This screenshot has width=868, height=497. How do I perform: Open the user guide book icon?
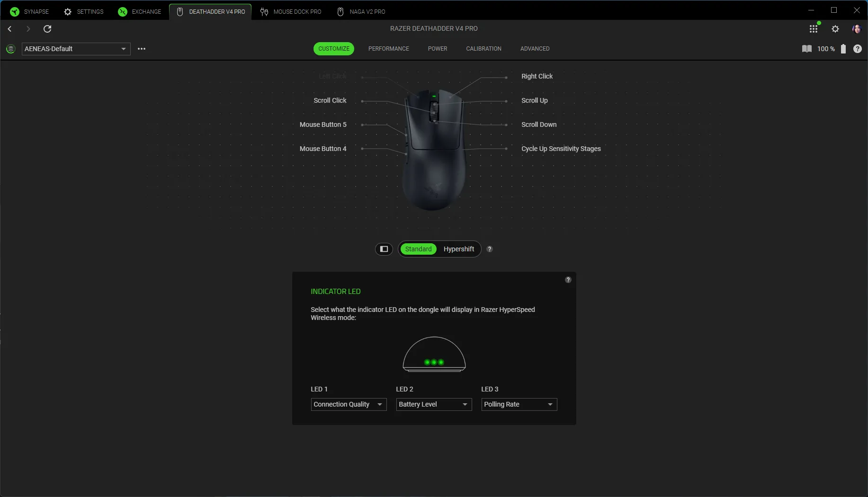click(807, 49)
